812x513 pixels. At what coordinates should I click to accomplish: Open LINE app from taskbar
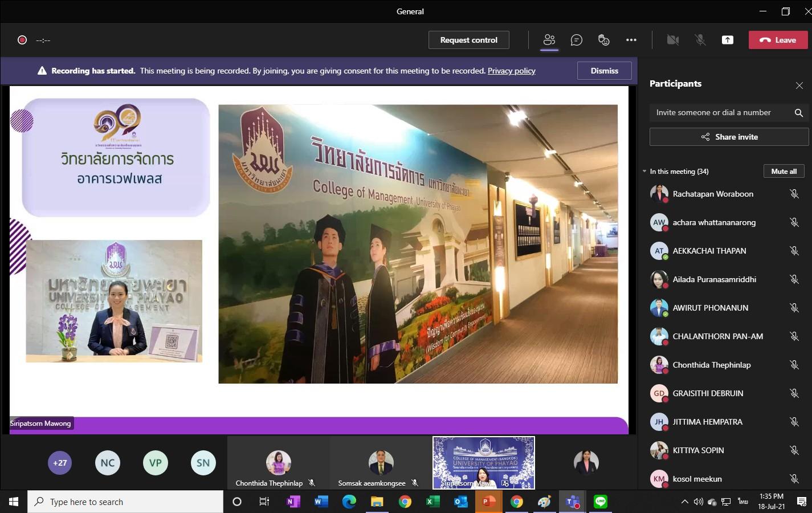coord(601,502)
